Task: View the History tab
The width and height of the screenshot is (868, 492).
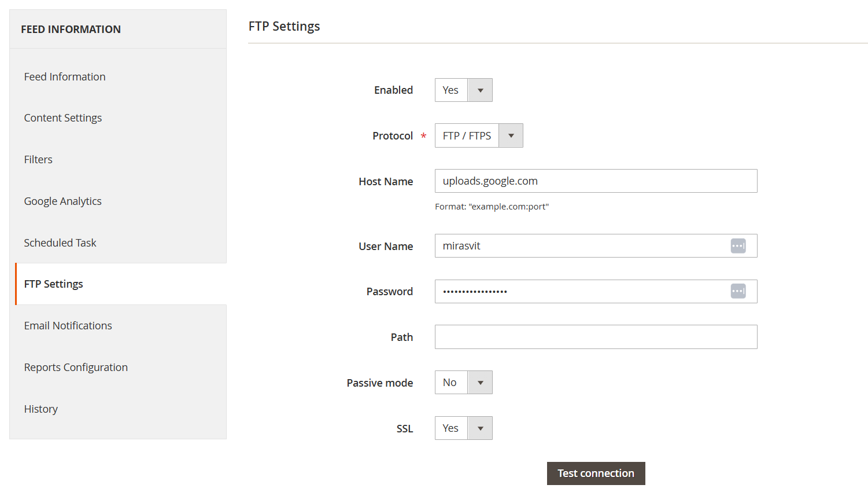Action: click(41, 409)
